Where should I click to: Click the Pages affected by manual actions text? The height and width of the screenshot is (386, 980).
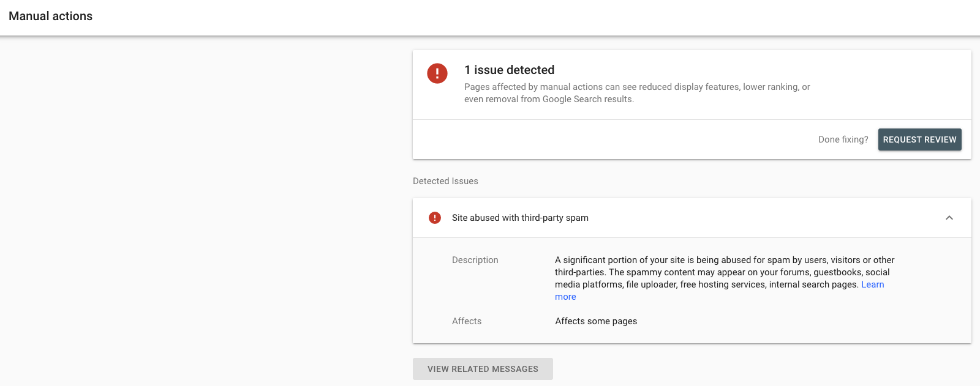[x=637, y=93]
